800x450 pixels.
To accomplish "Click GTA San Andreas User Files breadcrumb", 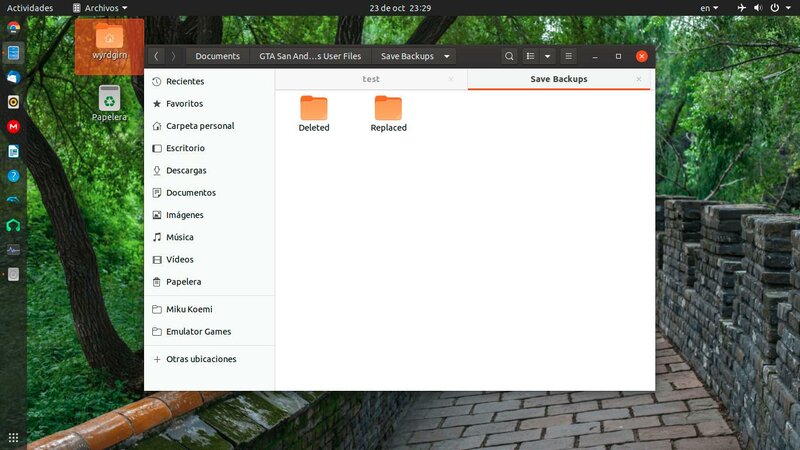I will [309, 56].
